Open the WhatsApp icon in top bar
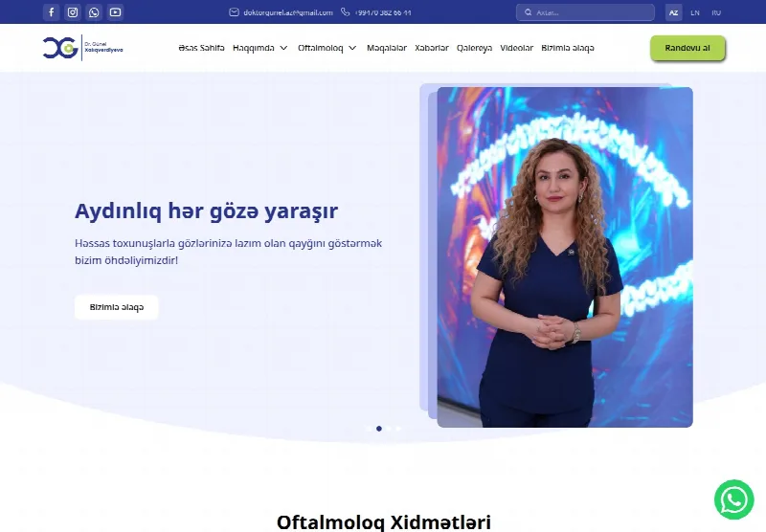 94,12
